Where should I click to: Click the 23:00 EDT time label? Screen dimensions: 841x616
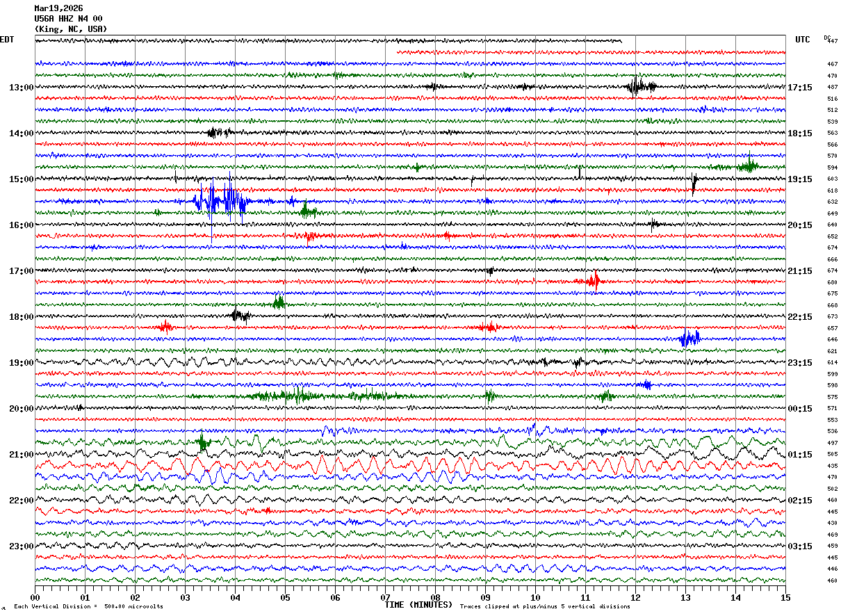(x=21, y=546)
